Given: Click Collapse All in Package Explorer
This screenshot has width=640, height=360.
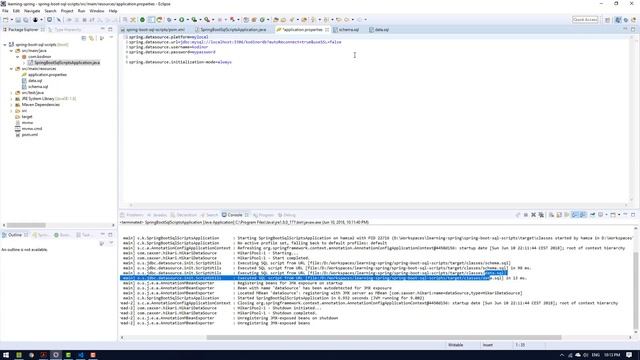Looking at the screenshot, I should click(x=84, y=38).
